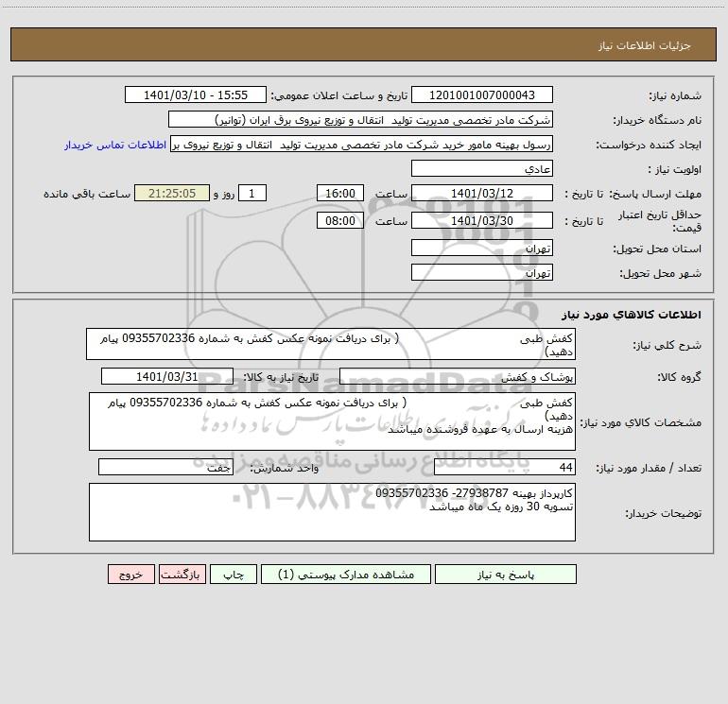
Task: Click the label تاریخ و ساعت اعلان عمومی
Action: (339, 95)
